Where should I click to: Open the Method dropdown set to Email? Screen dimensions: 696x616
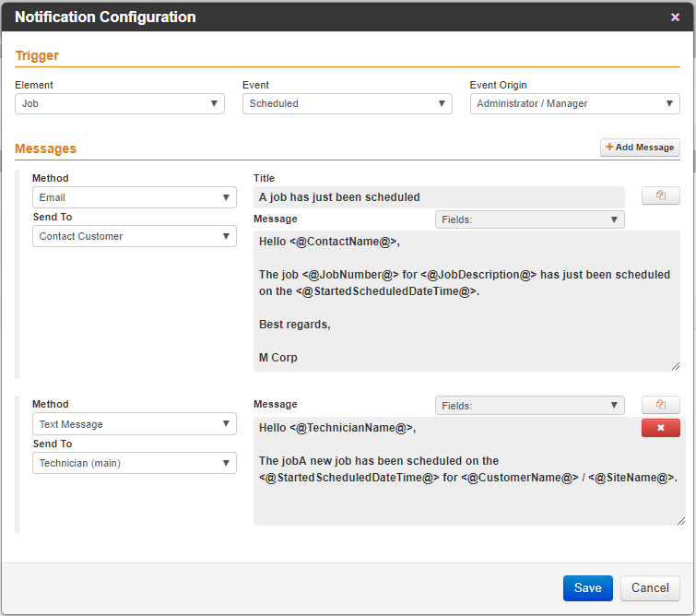tap(135, 197)
